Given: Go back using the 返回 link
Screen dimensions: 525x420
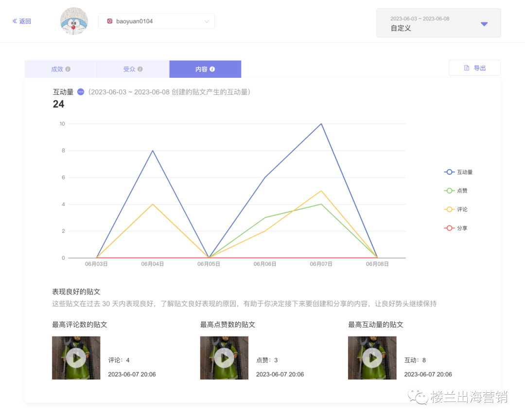Looking at the screenshot, I should click(x=22, y=21).
